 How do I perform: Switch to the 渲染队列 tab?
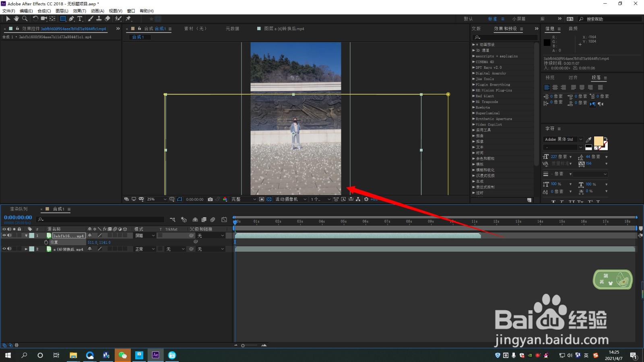tap(19, 209)
